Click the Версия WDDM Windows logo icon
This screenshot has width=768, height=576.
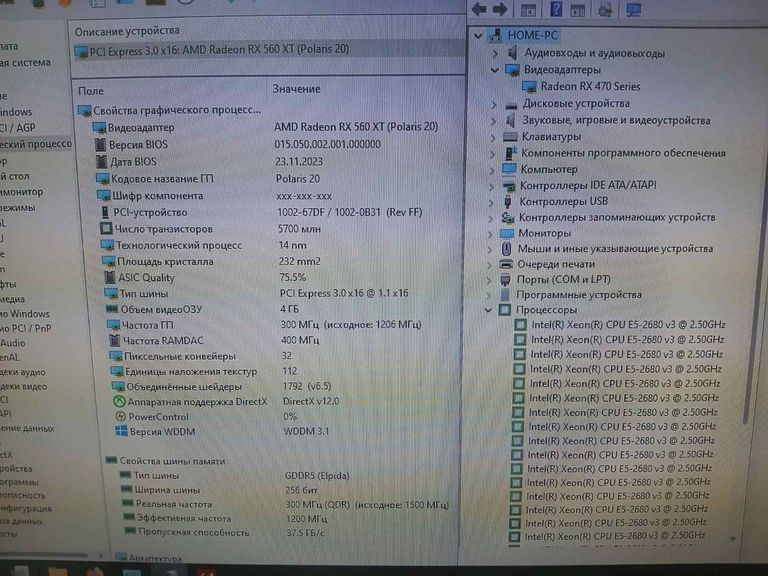click(x=121, y=431)
